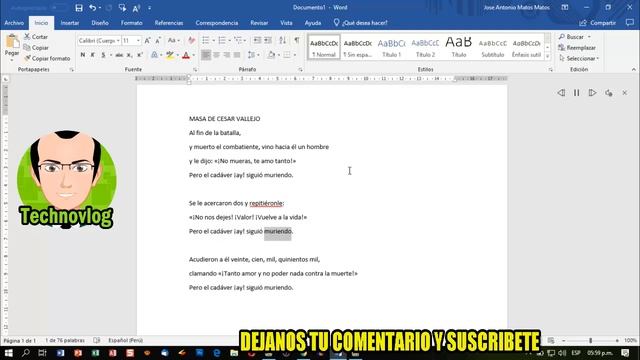Click the Copiar formato brush button
The height and width of the screenshot is (360, 640).
47,58
